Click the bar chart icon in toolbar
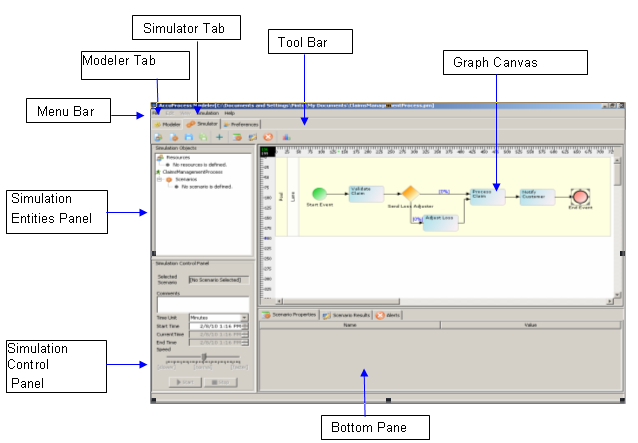The height and width of the screenshot is (443, 638). click(x=286, y=136)
